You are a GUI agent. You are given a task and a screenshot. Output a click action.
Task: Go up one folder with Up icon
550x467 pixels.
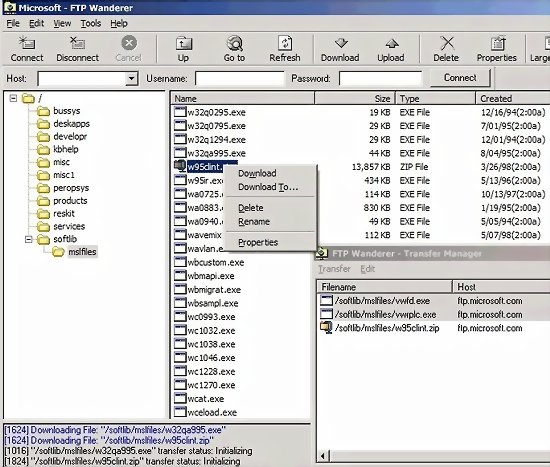coord(183,43)
